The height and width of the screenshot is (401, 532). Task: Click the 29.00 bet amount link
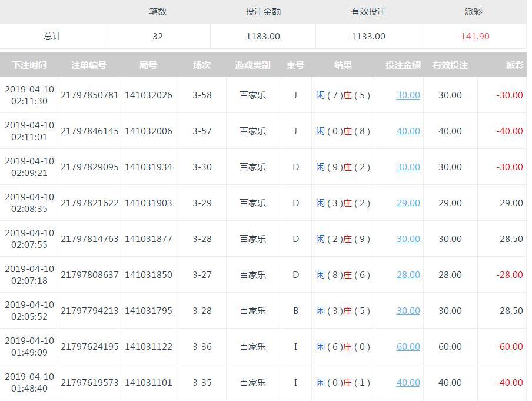pos(408,203)
